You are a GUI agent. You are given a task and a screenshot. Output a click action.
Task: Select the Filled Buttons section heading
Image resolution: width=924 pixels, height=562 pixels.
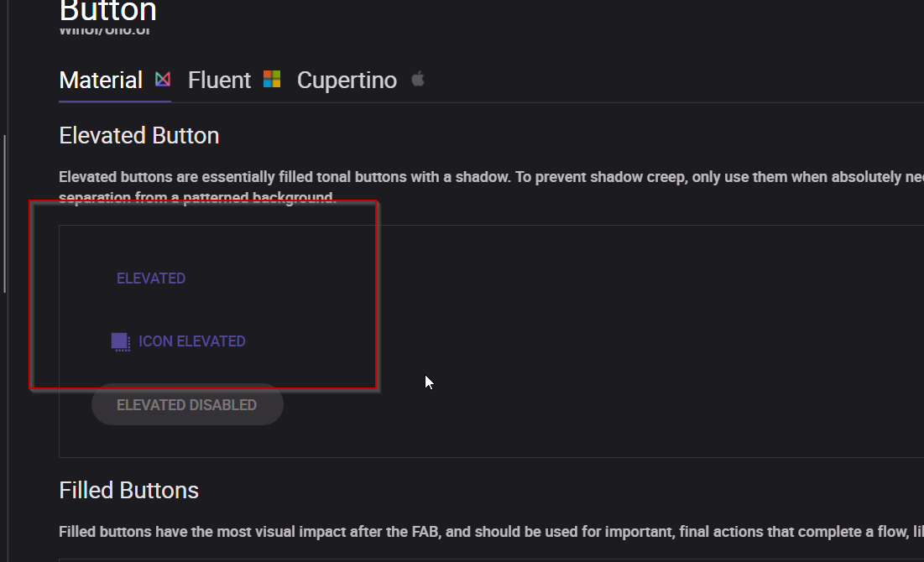(x=128, y=490)
